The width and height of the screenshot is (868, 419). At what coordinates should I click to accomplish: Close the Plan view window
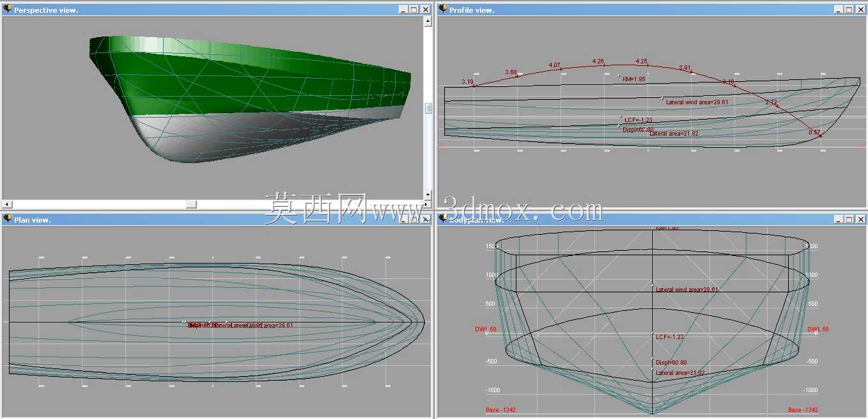pos(426,219)
